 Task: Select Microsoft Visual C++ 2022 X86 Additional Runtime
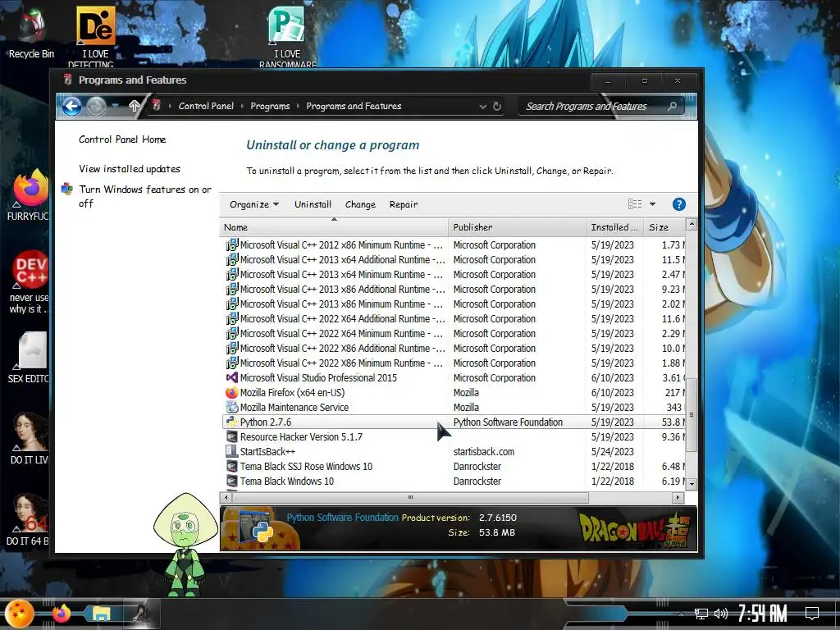tap(453, 348)
